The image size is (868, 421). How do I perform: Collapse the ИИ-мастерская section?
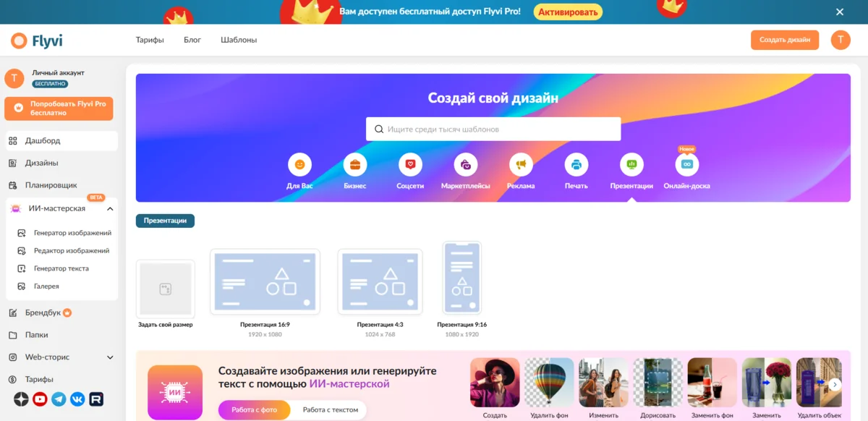pos(110,209)
